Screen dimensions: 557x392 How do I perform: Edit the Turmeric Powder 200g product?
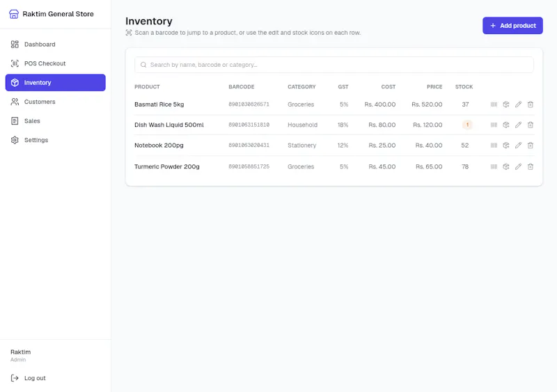518,166
